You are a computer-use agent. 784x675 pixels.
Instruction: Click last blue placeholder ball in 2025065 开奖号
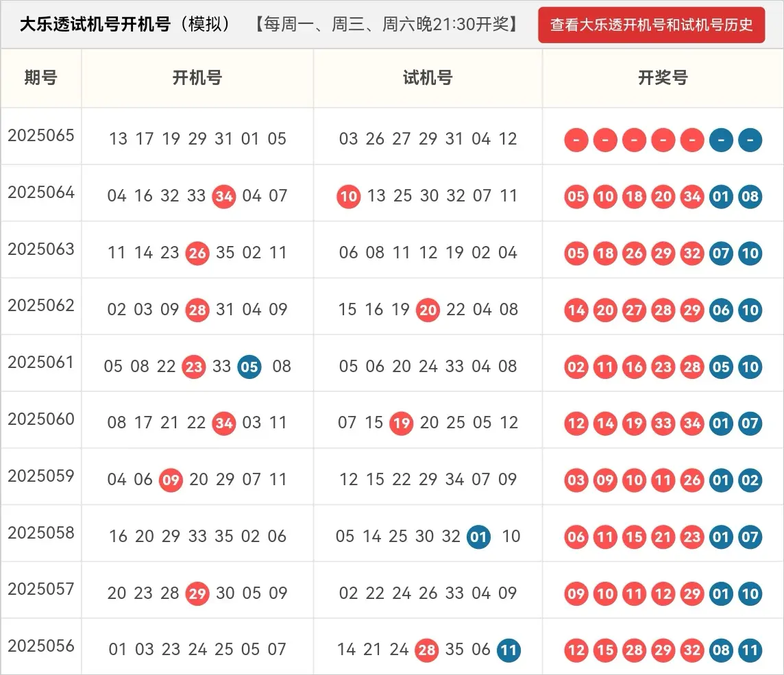pyautogui.click(x=750, y=140)
